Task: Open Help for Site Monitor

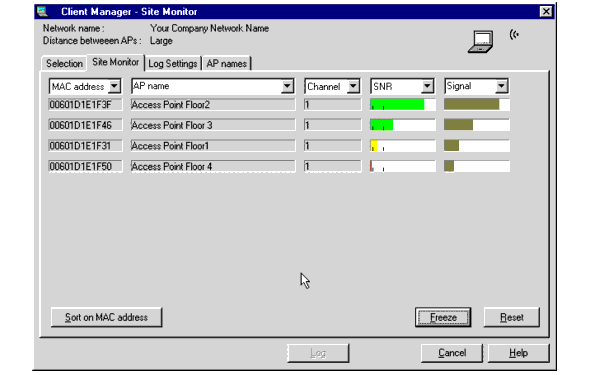Action: (518, 353)
